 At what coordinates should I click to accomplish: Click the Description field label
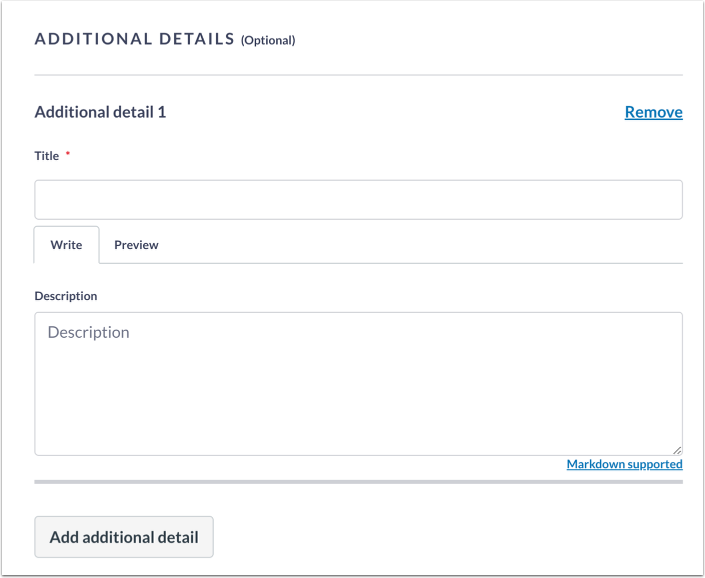point(66,296)
